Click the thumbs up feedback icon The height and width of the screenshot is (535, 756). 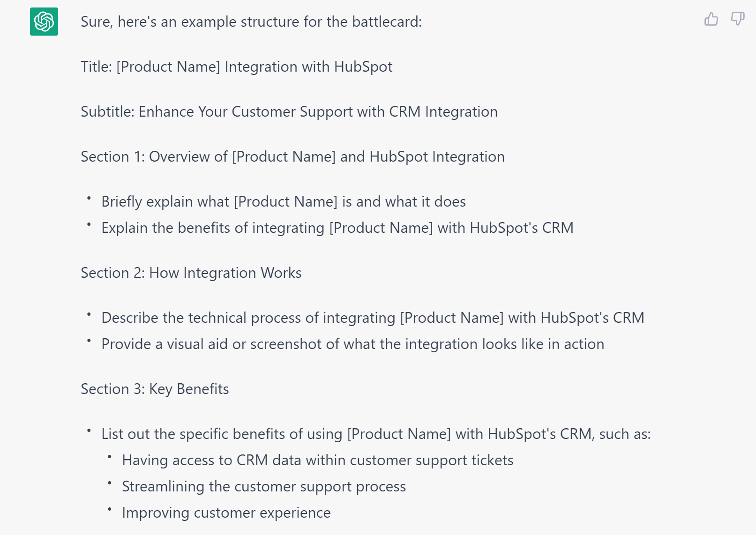711,19
